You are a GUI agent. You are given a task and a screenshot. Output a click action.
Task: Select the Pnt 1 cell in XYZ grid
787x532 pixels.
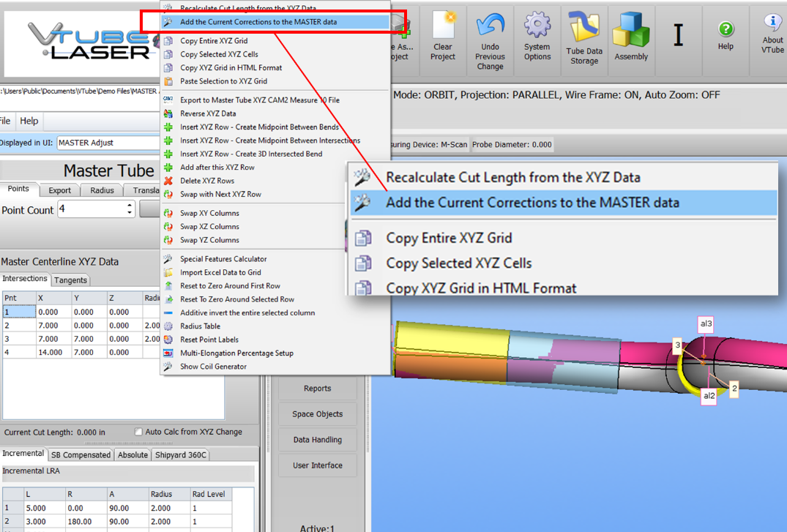tap(19, 312)
